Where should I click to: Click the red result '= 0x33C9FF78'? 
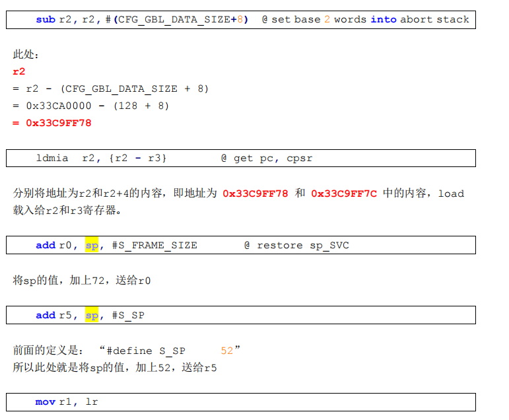[x=52, y=123]
